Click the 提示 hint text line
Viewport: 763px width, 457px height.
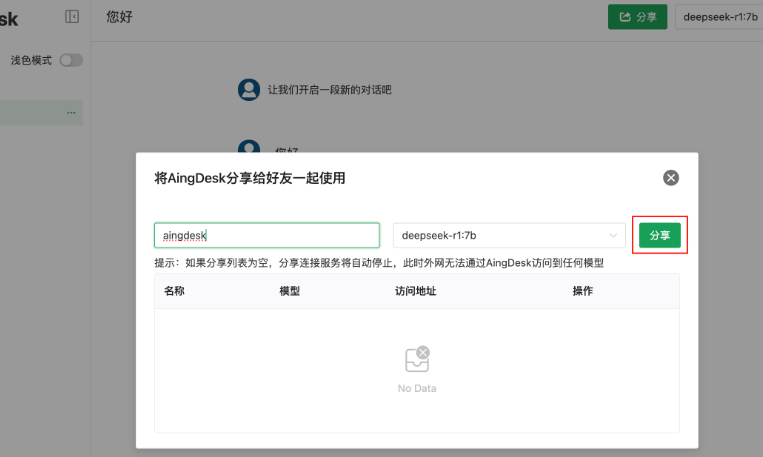coord(379,263)
